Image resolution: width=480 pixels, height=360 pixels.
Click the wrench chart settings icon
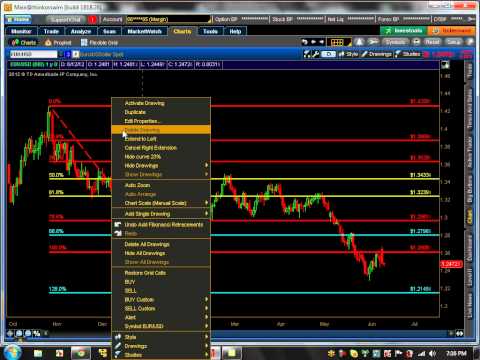(x=316, y=54)
